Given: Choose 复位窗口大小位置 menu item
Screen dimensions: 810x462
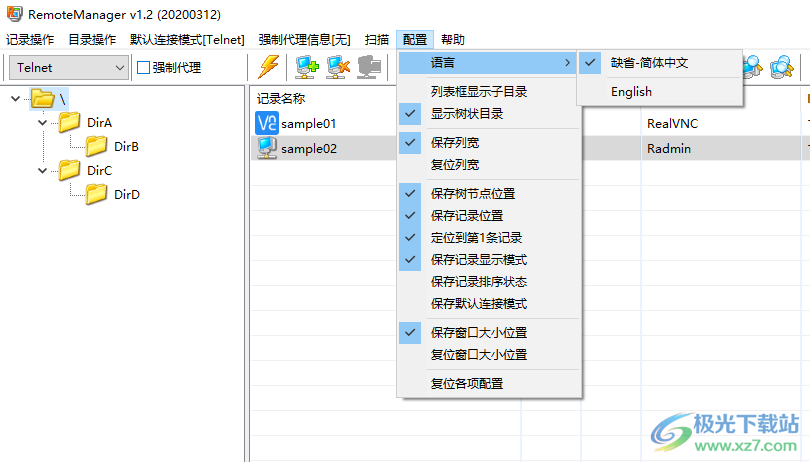Looking at the screenshot, I should (489, 355).
